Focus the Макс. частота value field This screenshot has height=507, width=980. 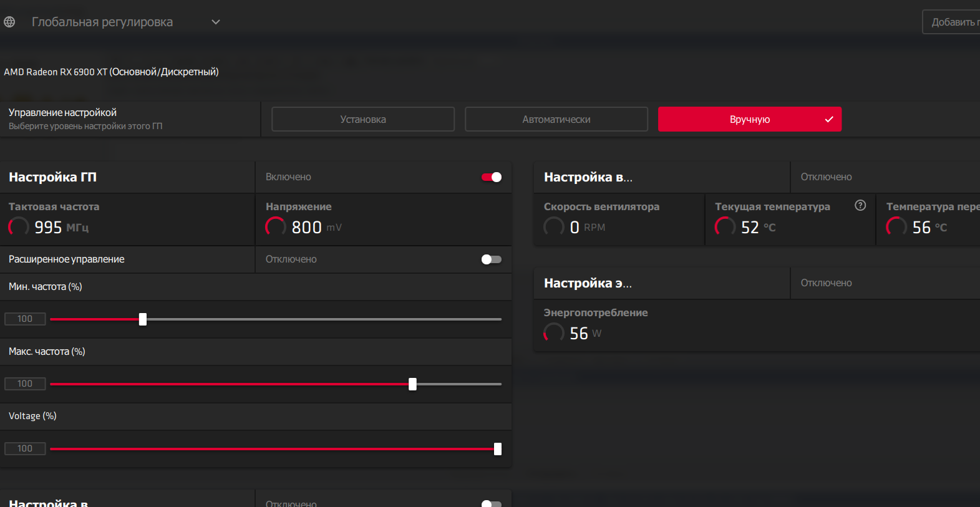click(x=25, y=384)
